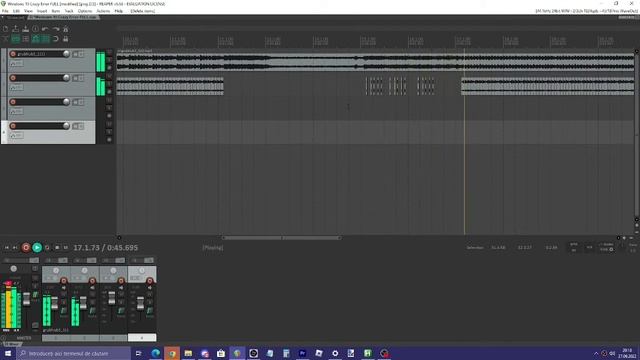Image resolution: width=640 pixels, height=360 pixels.
Task: Open Microsoft Edge from taskbar
Action: [156, 353]
